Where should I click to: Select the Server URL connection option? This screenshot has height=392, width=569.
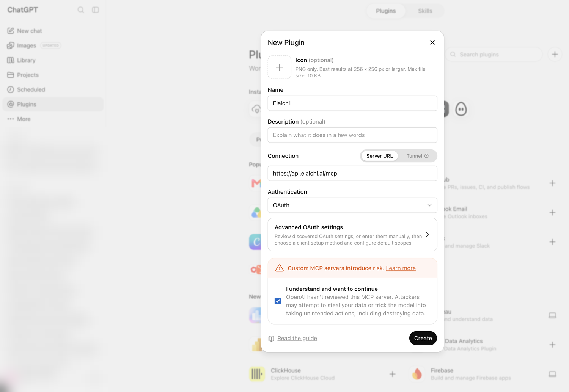379,156
